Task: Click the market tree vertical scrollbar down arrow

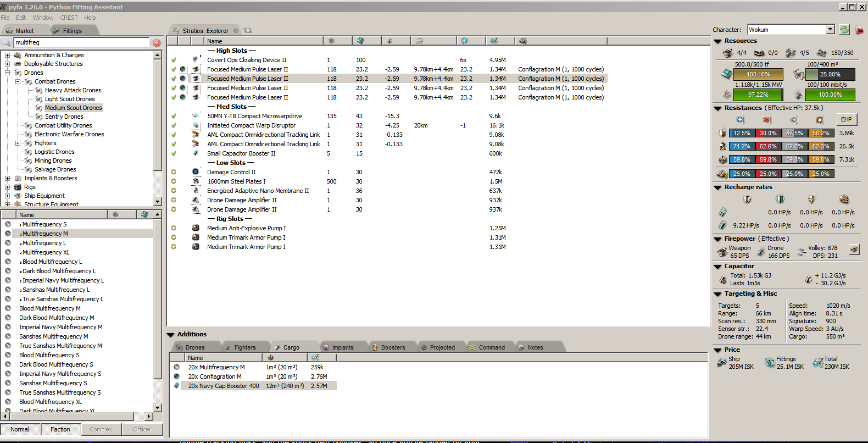Action: pyautogui.click(x=158, y=202)
